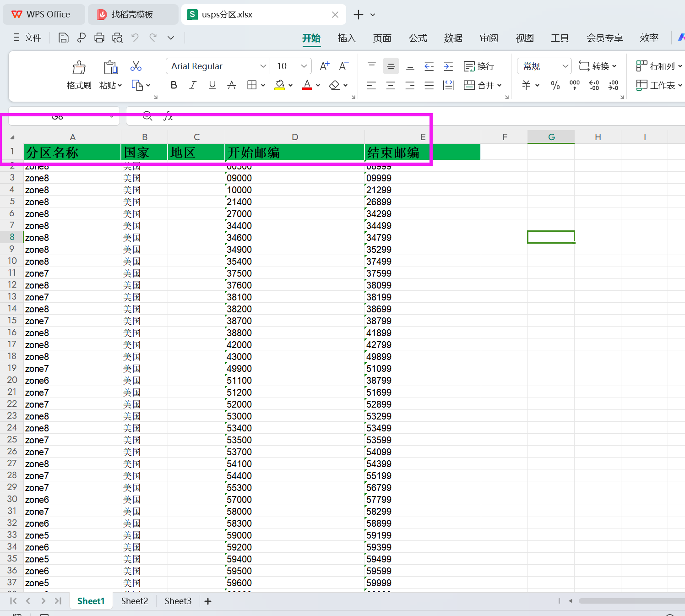Viewport: 685px width, 616px height.
Task: Select the cell containing 34600
Action: [x=295, y=238]
